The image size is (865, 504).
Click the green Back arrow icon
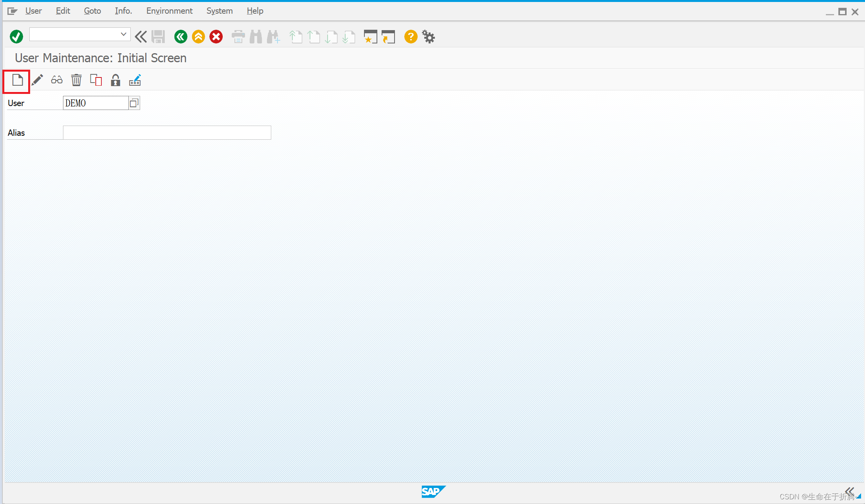[x=180, y=37]
